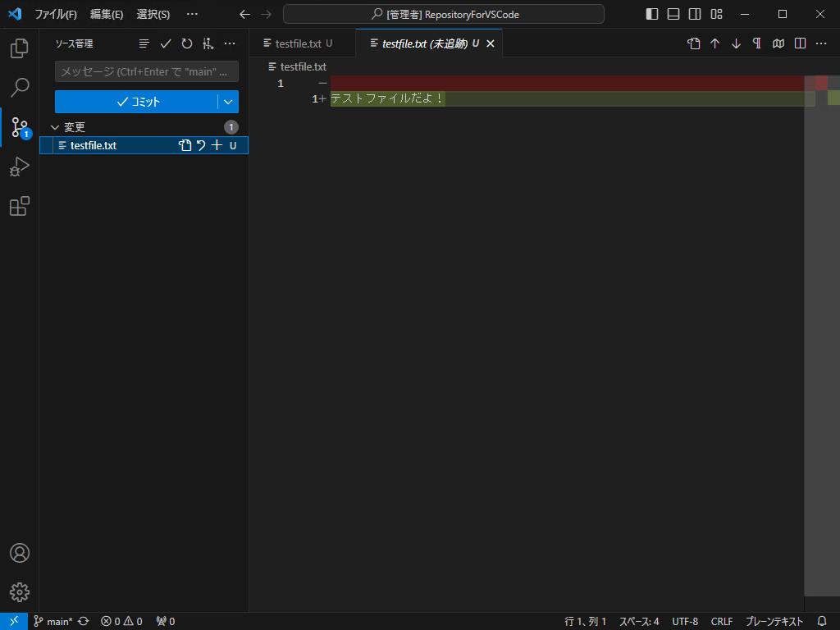Open remote window button in status bar
The image size is (840, 630).
tap(14, 622)
